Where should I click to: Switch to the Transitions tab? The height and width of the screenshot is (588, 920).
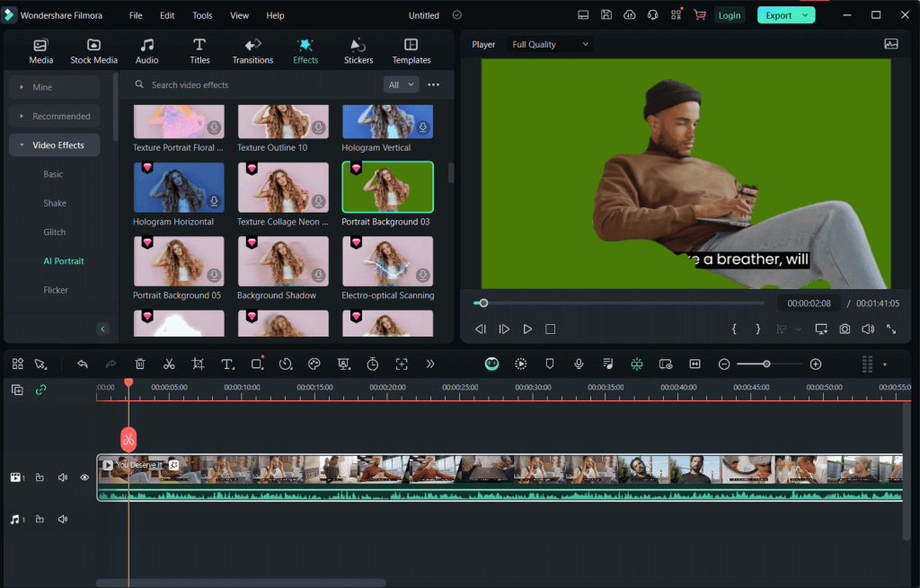coord(252,51)
